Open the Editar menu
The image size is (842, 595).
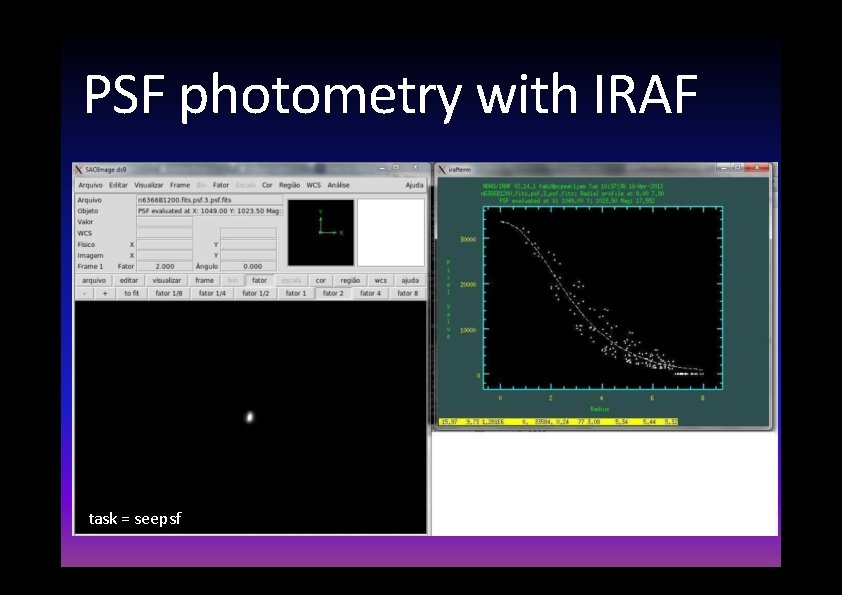(118, 185)
